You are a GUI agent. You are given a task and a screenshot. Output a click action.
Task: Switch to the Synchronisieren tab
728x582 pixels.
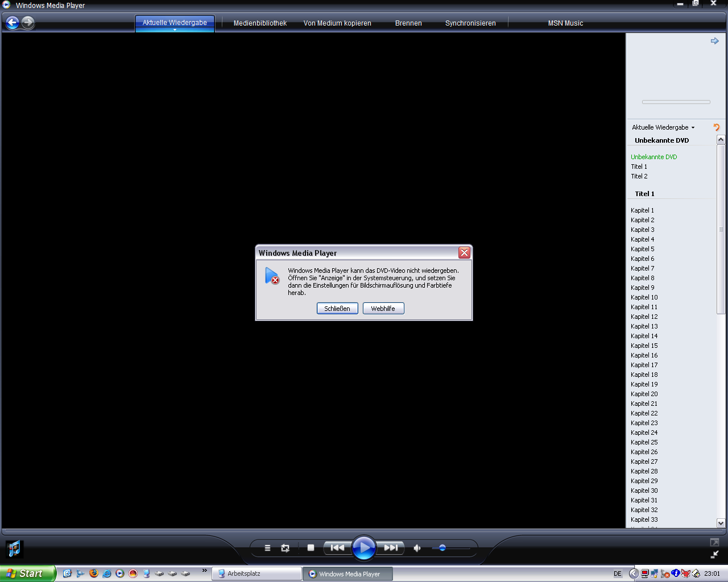point(470,23)
